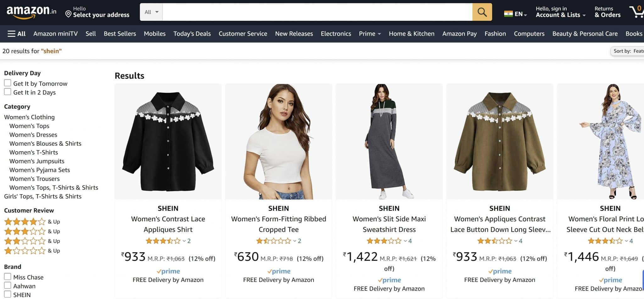Click the ₹1,422 price on Maxi Dress
This screenshot has height=299, width=644.
(360, 257)
